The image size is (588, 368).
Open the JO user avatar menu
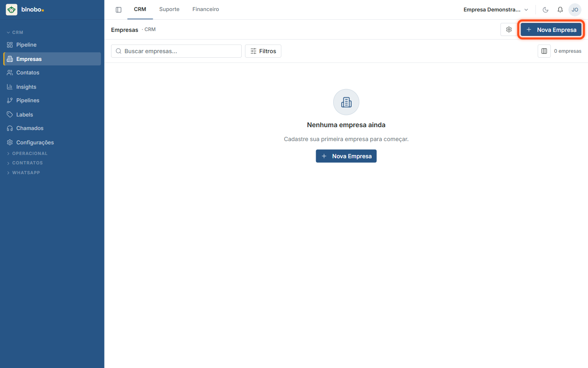pos(575,9)
